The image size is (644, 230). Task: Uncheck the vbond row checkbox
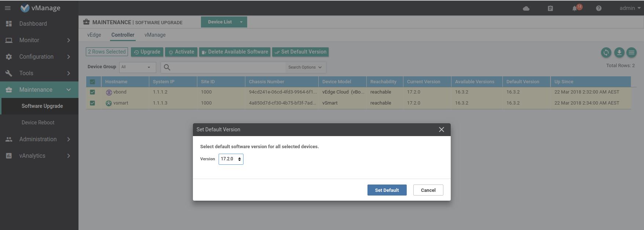tap(92, 92)
